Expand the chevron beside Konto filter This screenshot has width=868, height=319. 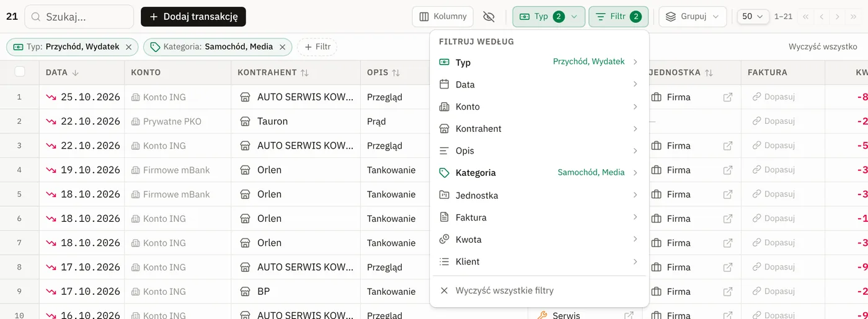tap(635, 107)
